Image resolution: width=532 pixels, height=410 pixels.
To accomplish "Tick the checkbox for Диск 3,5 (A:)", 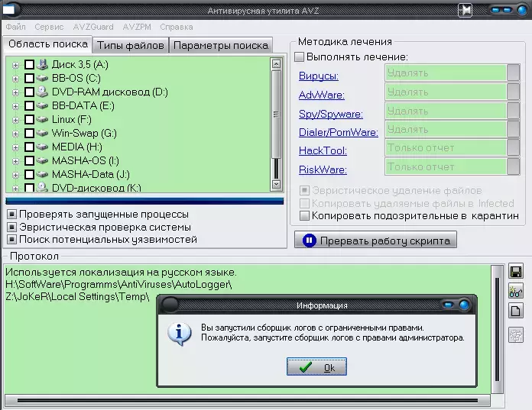I will click(x=30, y=64).
